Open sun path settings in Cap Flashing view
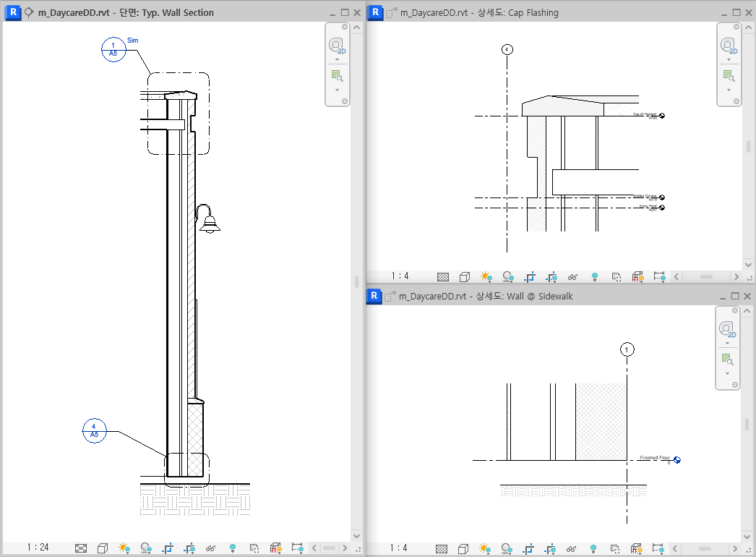 click(486, 276)
